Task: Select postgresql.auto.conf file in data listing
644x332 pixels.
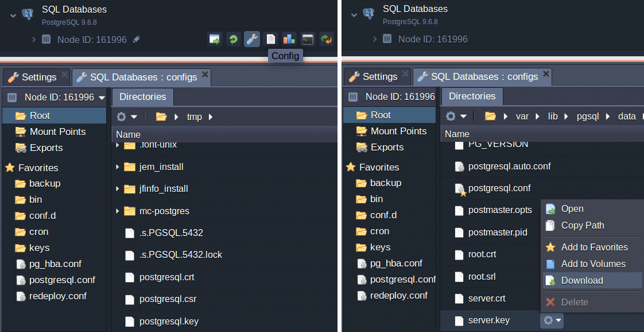Action: point(509,167)
